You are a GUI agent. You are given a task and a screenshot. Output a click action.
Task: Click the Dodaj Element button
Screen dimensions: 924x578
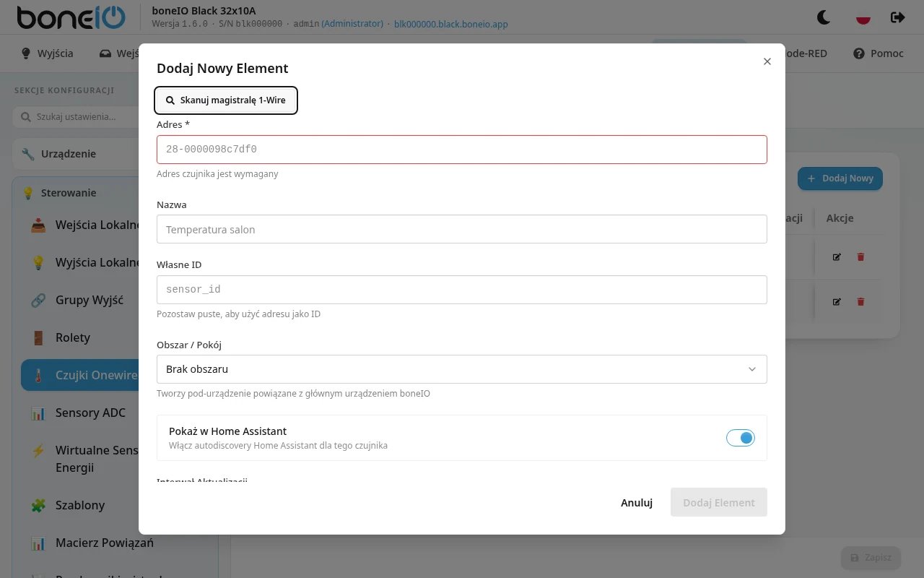[x=719, y=503]
